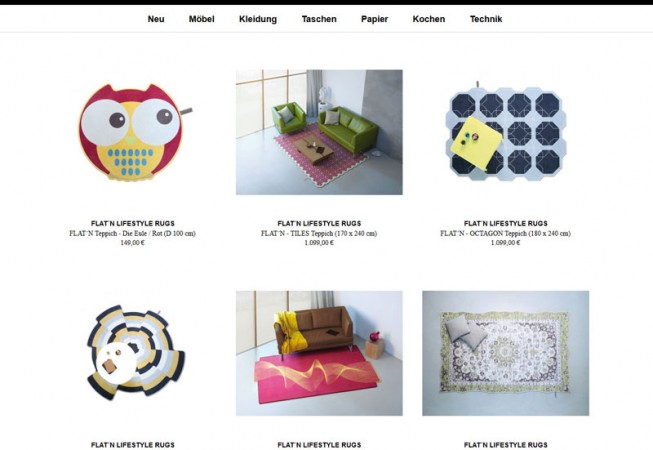
Task: View the oriental pattern rug image
Action: [506, 353]
